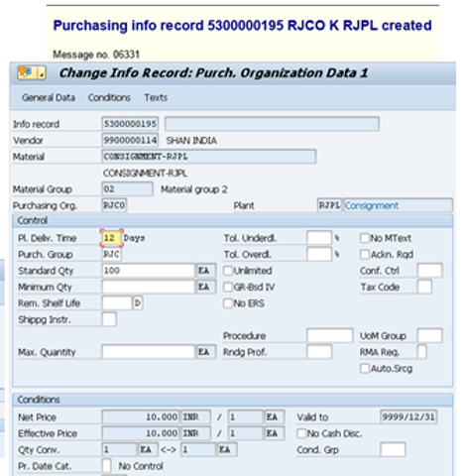Click the Pl. Deliv. Time field
This screenshot has height=476, width=464.
tap(111, 238)
